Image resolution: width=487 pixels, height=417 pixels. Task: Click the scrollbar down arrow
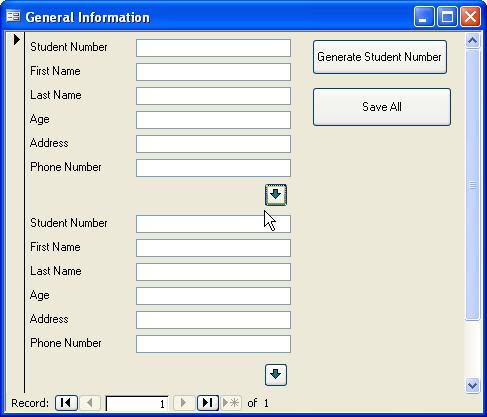pos(472,386)
